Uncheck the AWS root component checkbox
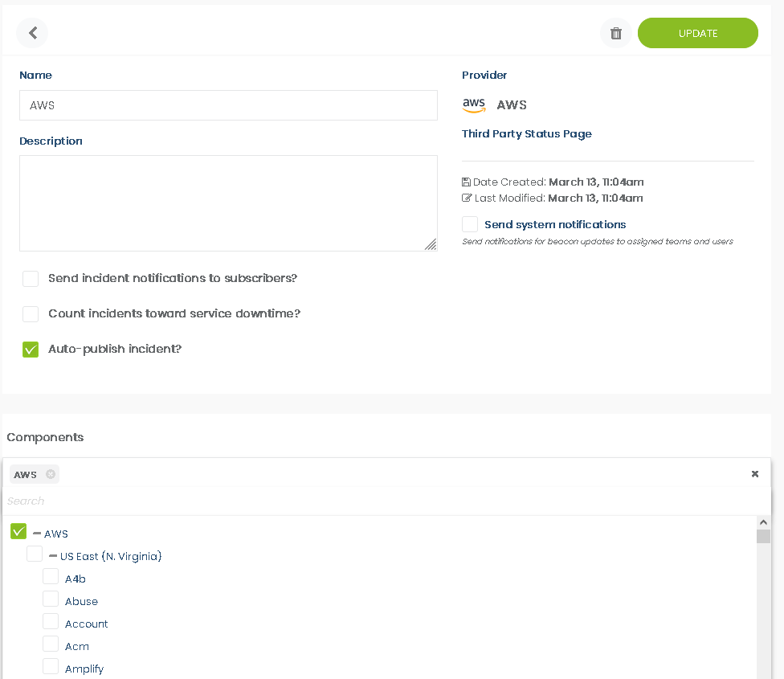 pos(18,531)
